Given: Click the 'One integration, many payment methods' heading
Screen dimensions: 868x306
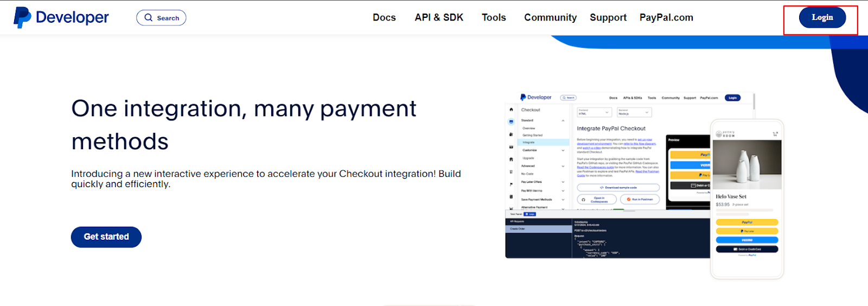Looking at the screenshot, I should (x=244, y=125).
